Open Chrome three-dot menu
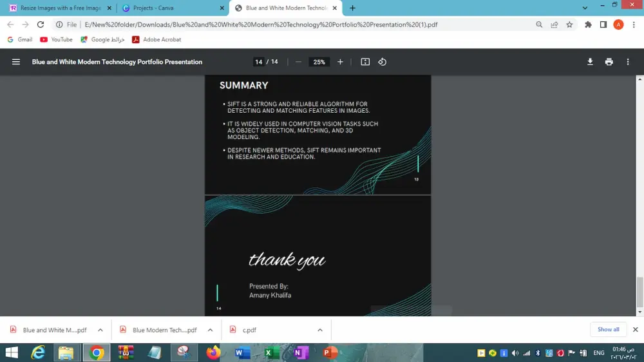644x362 pixels. click(634, 24)
